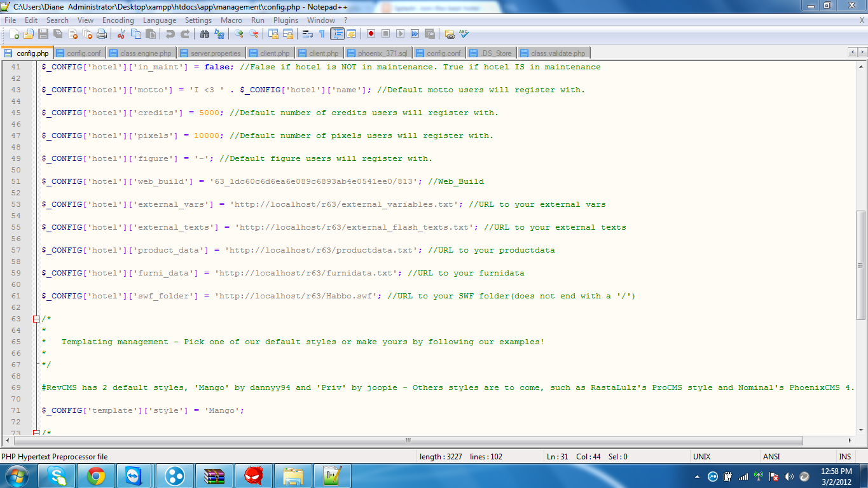This screenshot has height=488, width=868.
Task: Open the File menu
Action: [10, 20]
